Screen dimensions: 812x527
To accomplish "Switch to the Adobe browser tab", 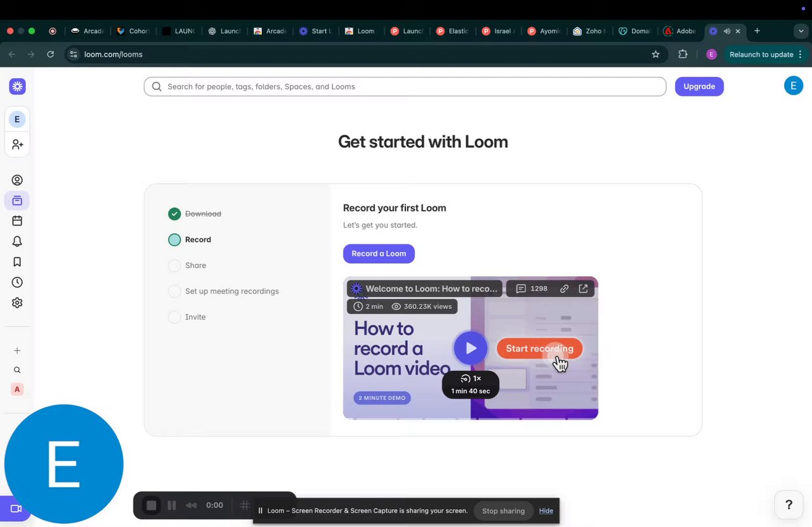I will pos(679,31).
